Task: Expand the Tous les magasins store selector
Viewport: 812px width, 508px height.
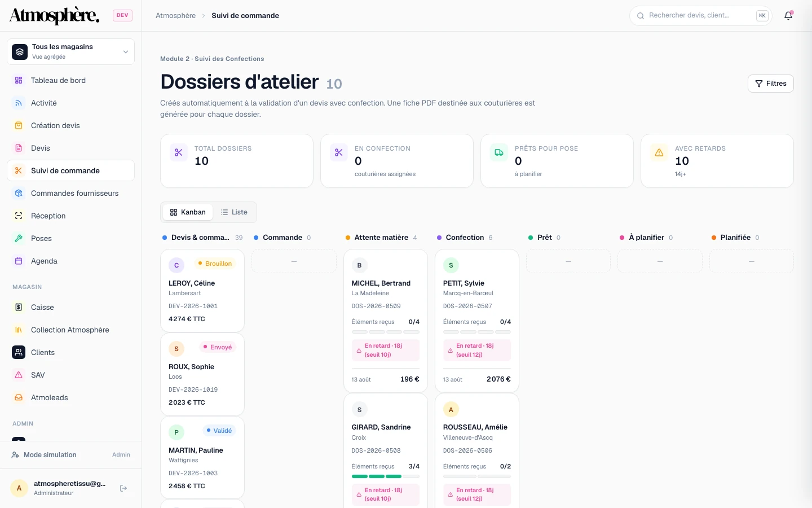Action: (x=71, y=51)
